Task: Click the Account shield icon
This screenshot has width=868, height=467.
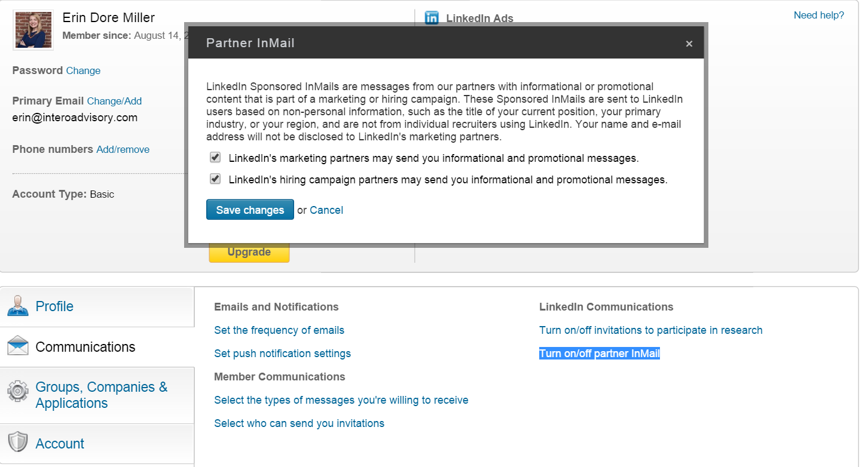Action: (18, 443)
